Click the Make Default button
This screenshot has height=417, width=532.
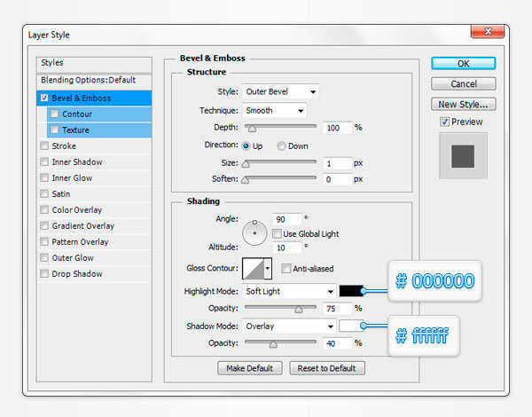(x=250, y=368)
